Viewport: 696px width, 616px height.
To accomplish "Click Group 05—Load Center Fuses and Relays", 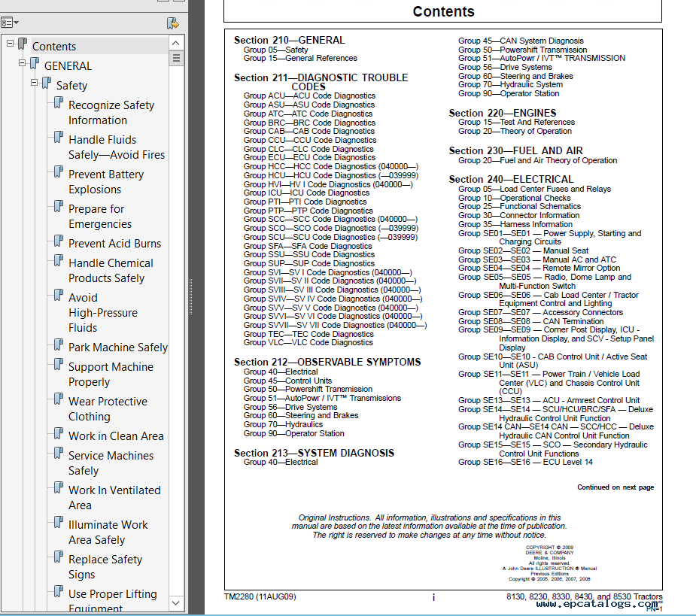I will point(534,189).
